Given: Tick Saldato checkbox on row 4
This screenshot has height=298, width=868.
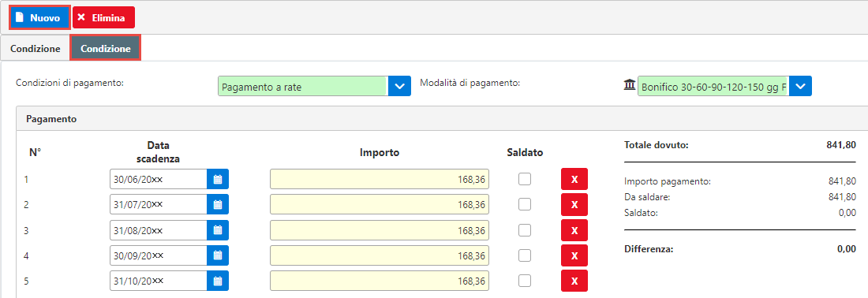Looking at the screenshot, I should (x=525, y=255).
